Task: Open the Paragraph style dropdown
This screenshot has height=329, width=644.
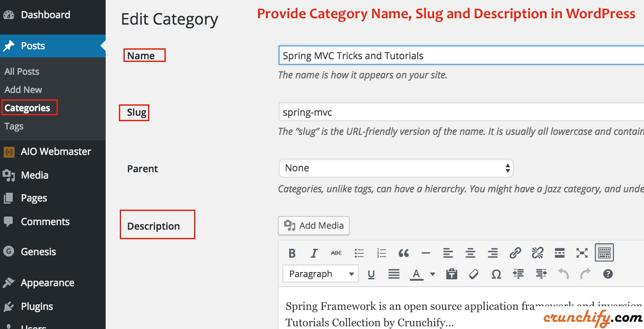Action: point(320,273)
